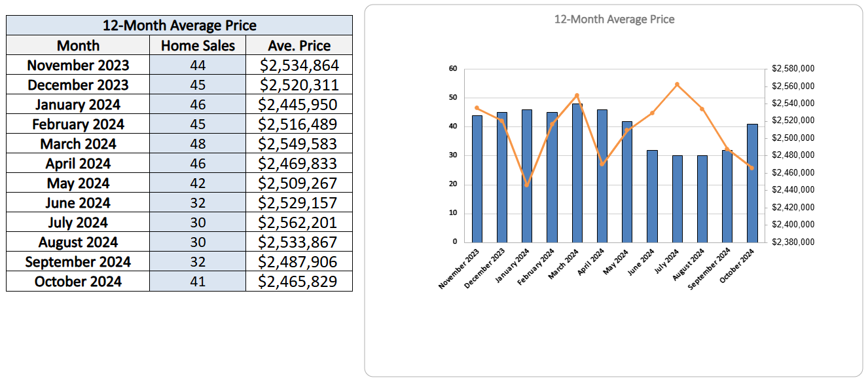Select home sales value 42 for May 2024
The image size is (868, 380).
(x=198, y=183)
